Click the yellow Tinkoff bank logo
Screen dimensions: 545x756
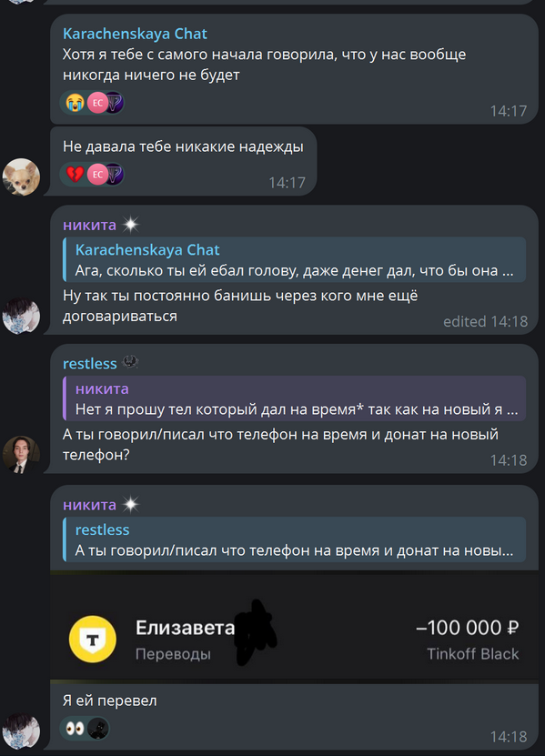pos(93,639)
